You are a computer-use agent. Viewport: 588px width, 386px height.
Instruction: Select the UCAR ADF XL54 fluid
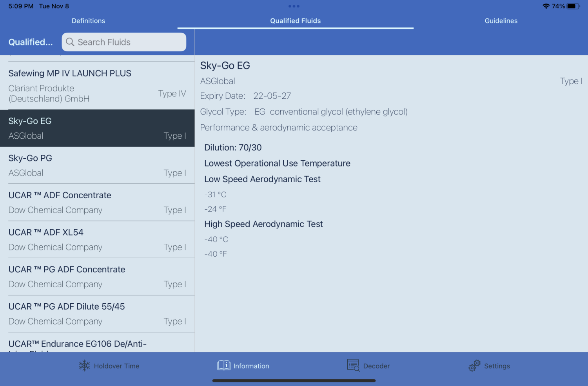coord(98,239)
